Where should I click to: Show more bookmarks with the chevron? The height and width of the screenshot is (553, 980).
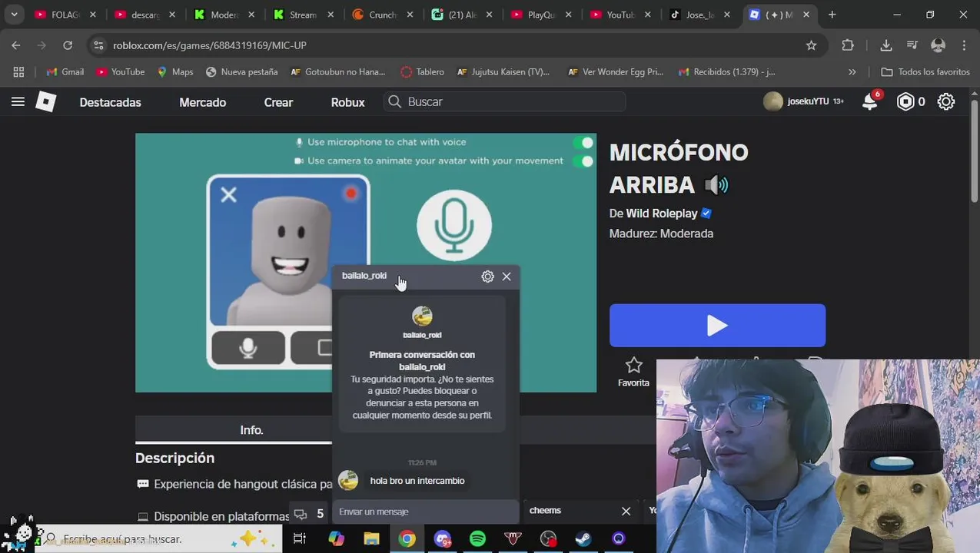click(852, 71)
